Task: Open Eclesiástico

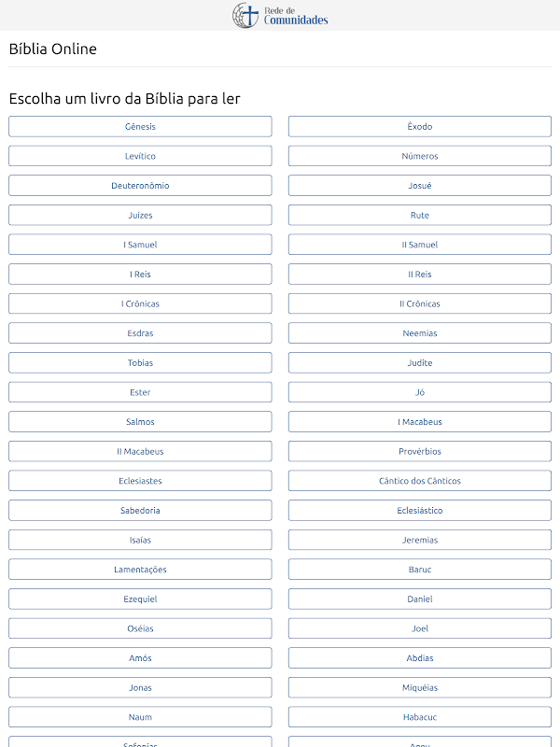Action: click(419, 510)
